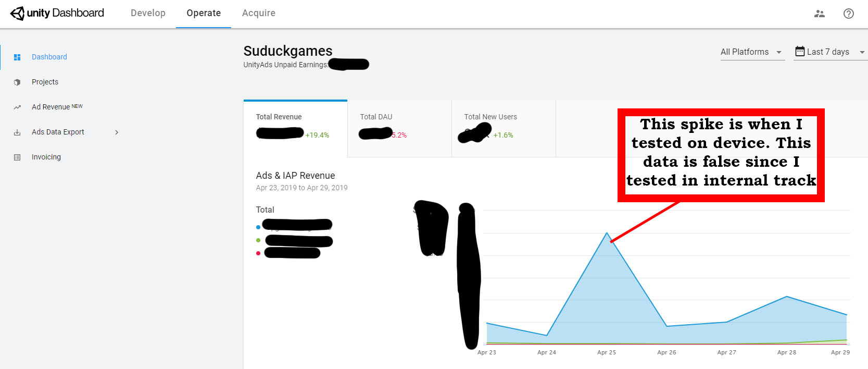The image size is (868, 369).
Task: Click the calendar icon beside Last 7 days
Action: (x=800, y=51)
